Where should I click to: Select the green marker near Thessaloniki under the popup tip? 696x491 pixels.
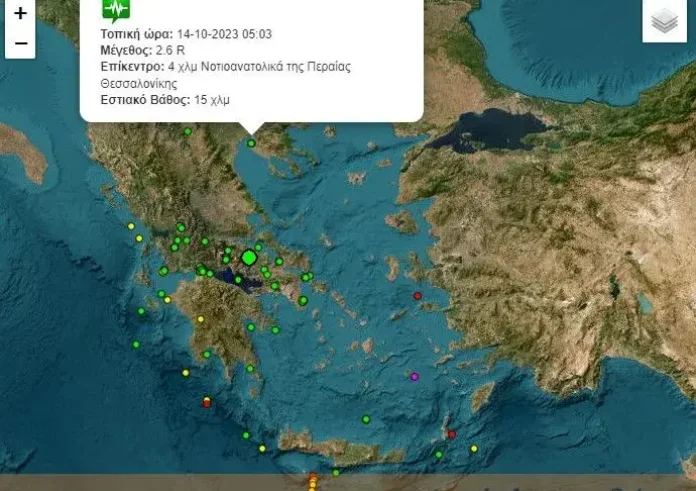click(x=251, y=143)
